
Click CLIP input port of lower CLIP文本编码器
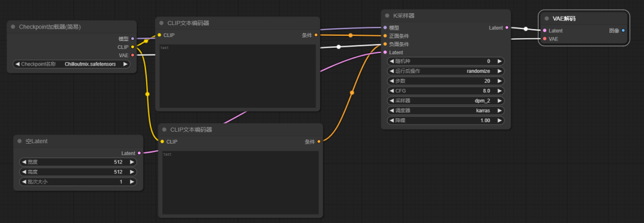pyautogui.click(x=162, y=141)
